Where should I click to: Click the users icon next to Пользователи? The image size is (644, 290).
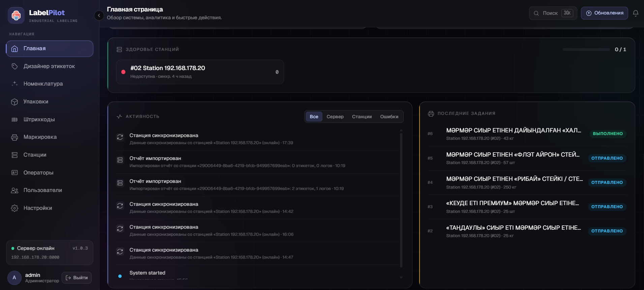point(14,190)
